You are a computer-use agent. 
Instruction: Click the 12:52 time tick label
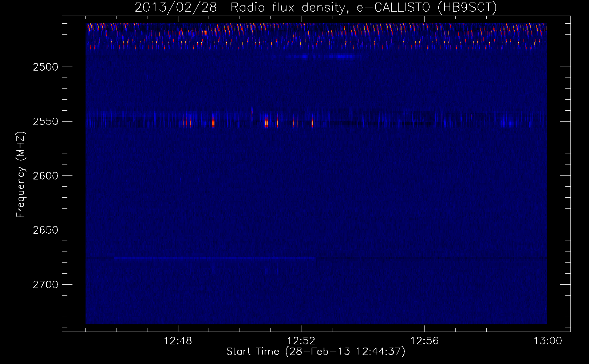pyautogui.click(x=301, y=341)
